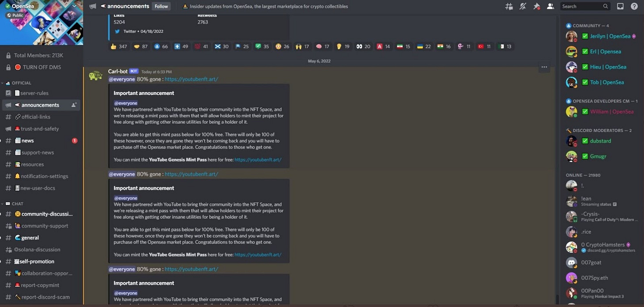Open the official-links channel

(41, 117)
